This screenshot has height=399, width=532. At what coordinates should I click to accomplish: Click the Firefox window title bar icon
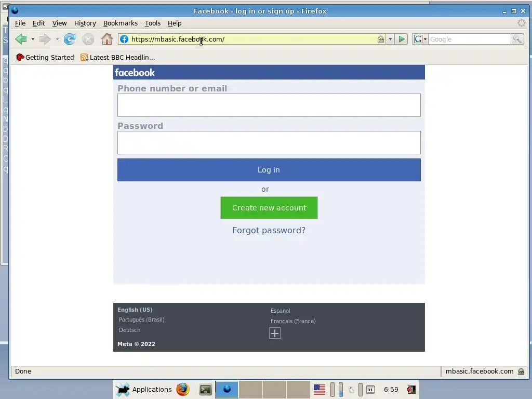[15, 10]
